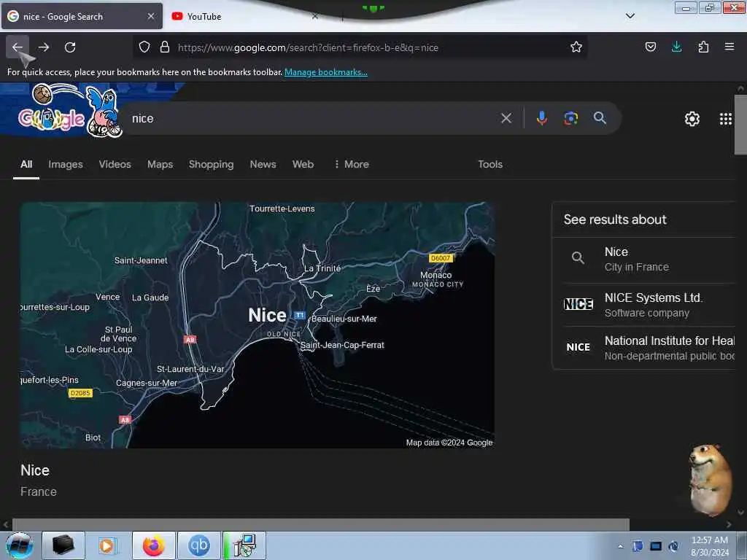The image size is (747, 560).
Task: Open Web results tab
Action: click(x=303, y=164)
